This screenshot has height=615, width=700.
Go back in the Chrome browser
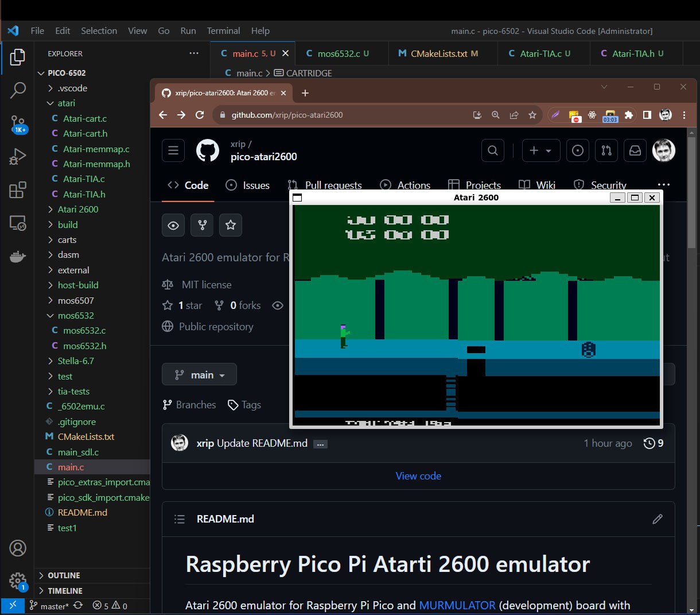pyautogui.click(x=163, y=115)
